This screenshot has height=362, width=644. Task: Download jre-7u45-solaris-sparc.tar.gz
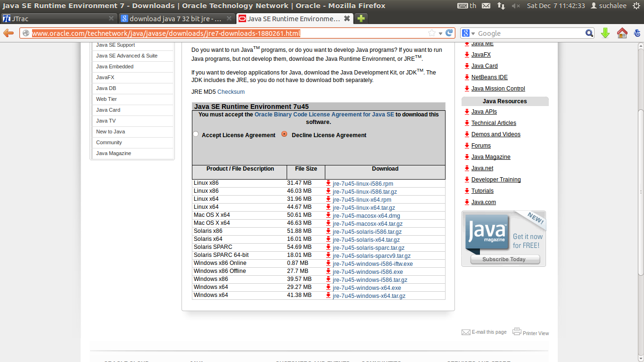(x=369, y=248)
